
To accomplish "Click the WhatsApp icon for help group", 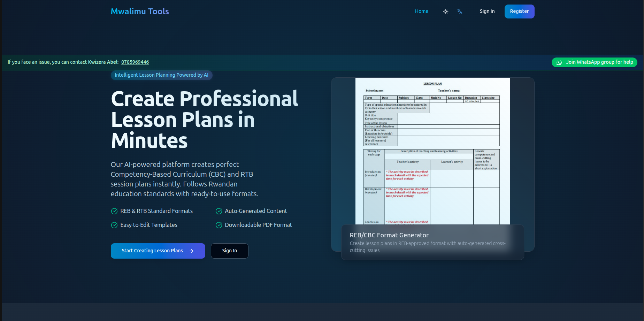I will [559, 62].
